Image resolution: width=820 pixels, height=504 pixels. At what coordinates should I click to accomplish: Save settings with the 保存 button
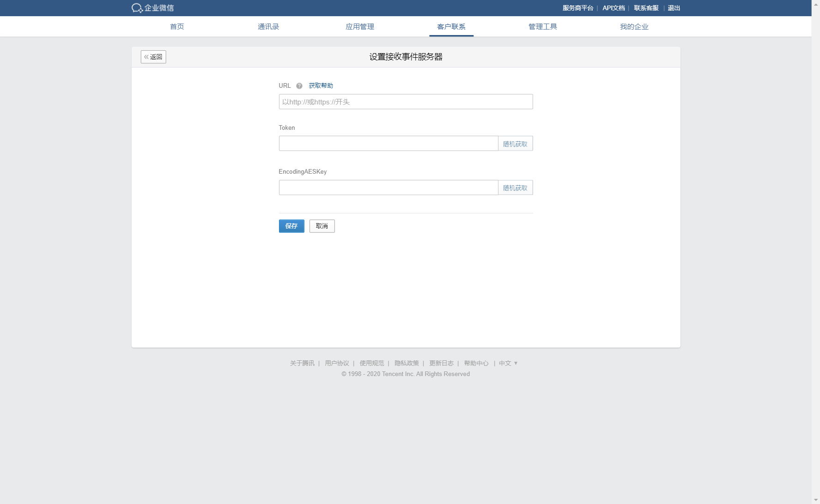coord(292,226)
